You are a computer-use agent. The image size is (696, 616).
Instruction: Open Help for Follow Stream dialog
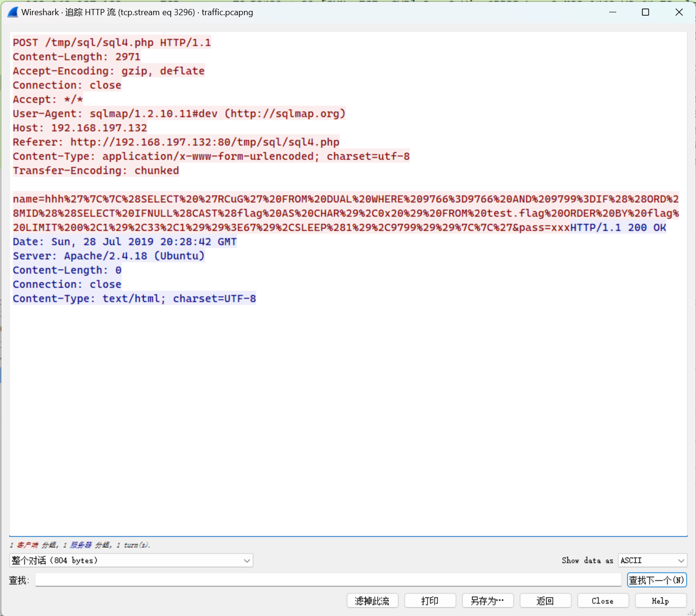(x=660, y=601)
